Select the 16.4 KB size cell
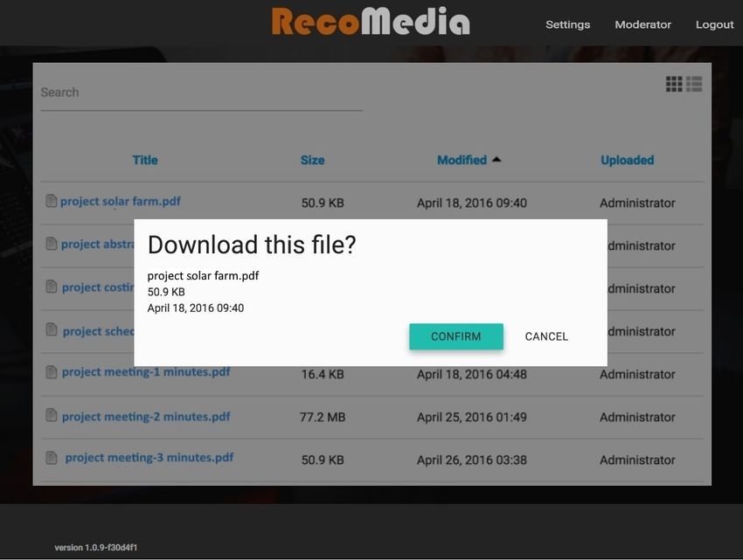The width and height of the screenshot is (743, 560). pos(323,374)
